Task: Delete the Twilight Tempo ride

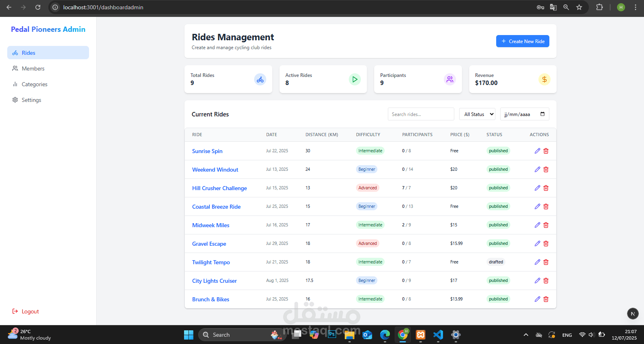Action: point(546,262)
